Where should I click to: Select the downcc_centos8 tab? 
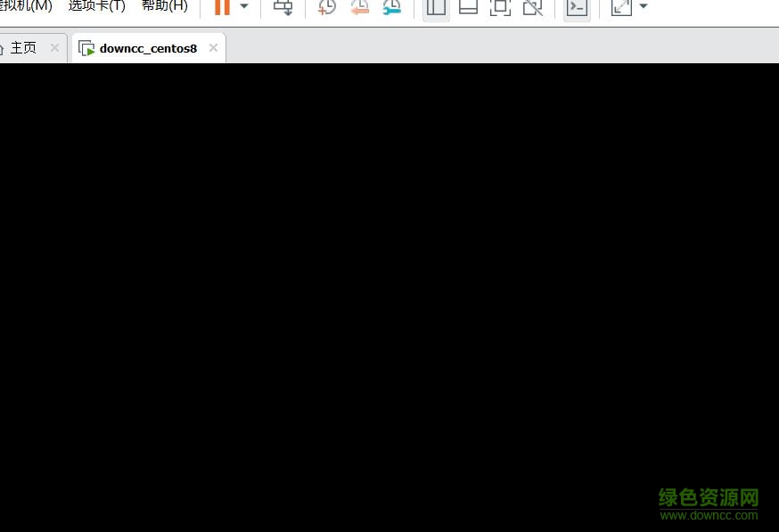[148, 48]
